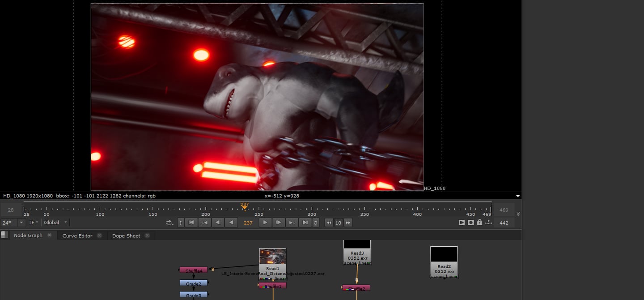Viewport: 644px width, 300px height.
Task: Click the pane content menu icon
Action: tap(4, 235)
